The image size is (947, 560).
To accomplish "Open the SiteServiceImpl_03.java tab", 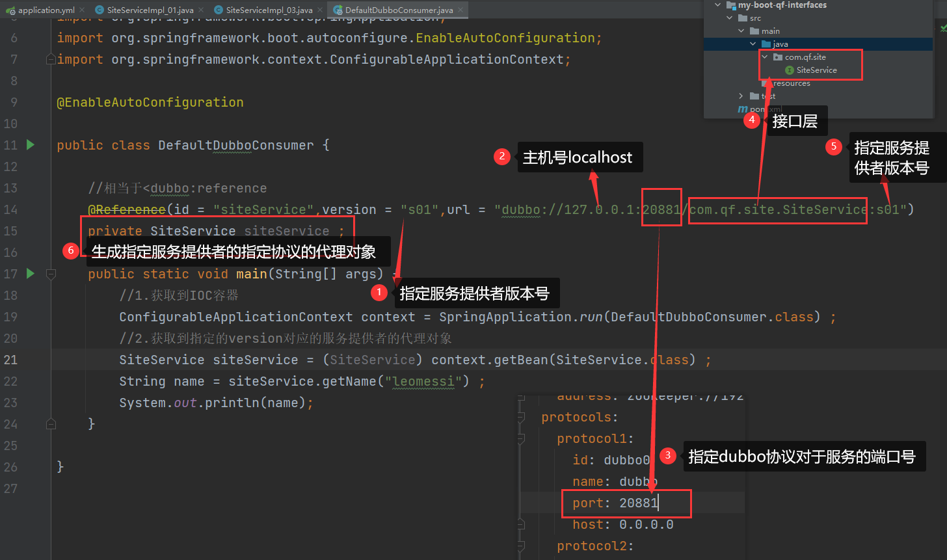I will (x=269, y=10).
